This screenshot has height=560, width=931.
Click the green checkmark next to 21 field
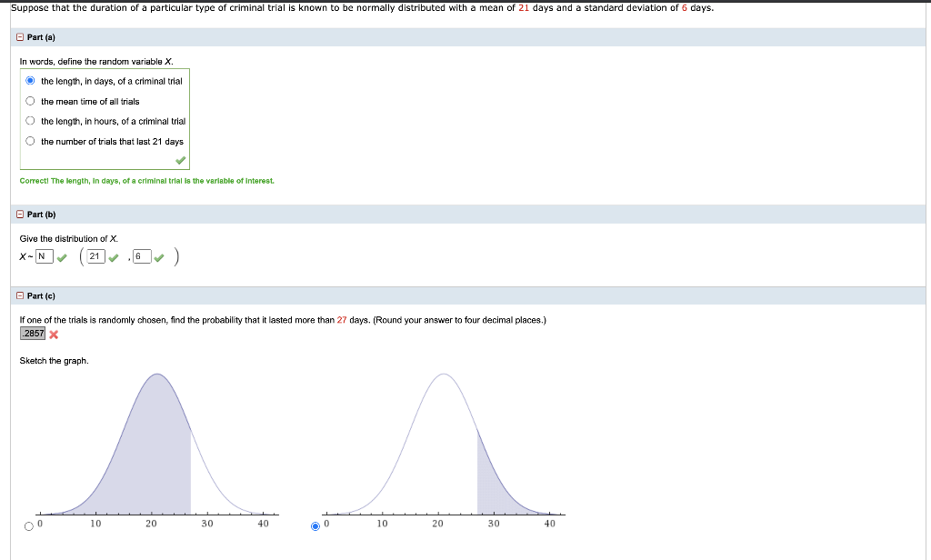click(x=114, y=258)
